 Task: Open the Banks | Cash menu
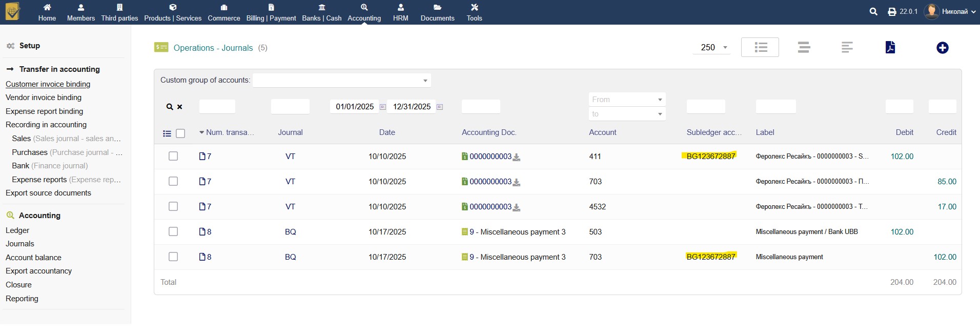coord(321,12)
